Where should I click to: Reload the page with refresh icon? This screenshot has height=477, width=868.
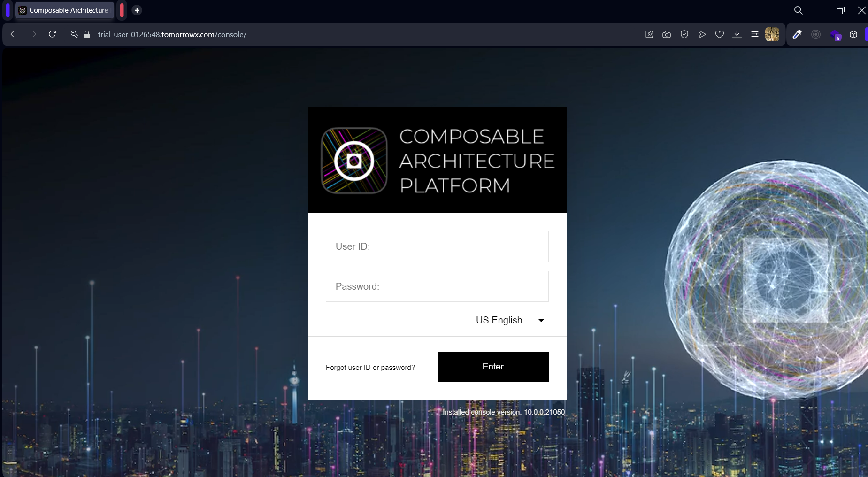53,34
